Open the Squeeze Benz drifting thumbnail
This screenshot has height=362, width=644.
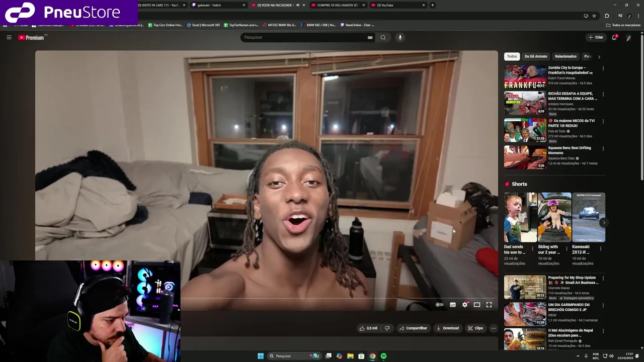coord(525,157)
